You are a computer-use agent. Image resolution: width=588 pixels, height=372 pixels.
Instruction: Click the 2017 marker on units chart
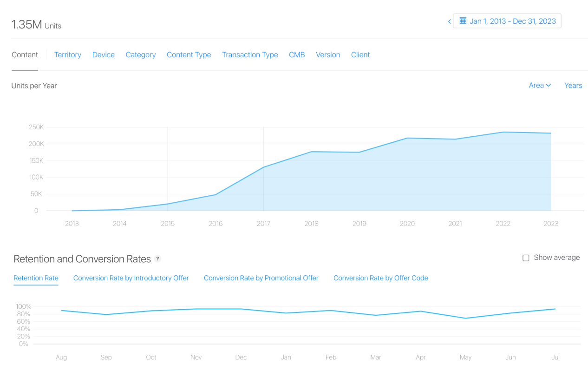(263, 167)
